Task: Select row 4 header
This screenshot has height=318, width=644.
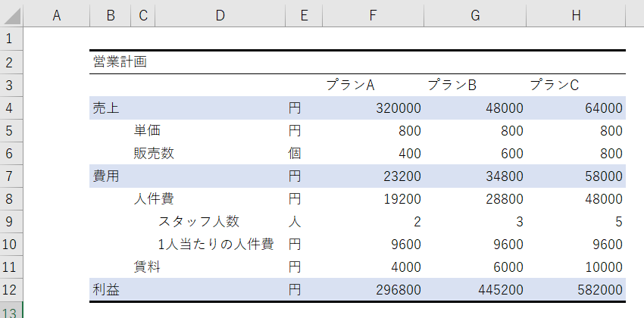Action: (x=11, y=108)
